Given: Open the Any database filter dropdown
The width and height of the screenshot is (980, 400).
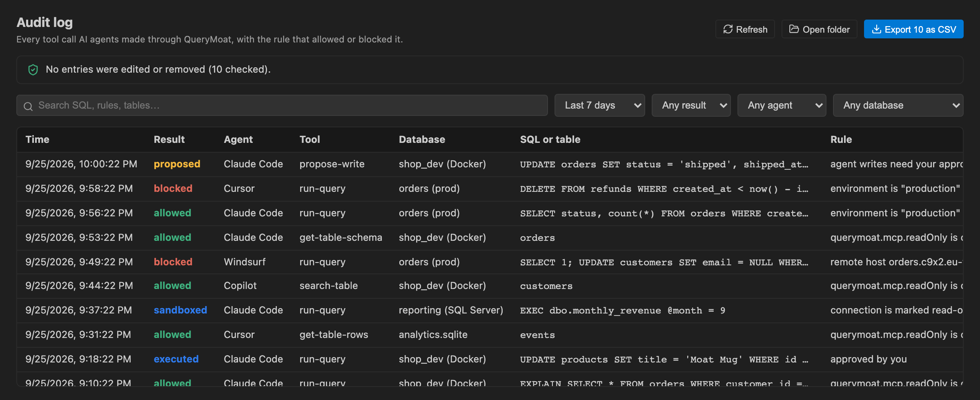Looking at the screenshot, I should tap(898, 105).
